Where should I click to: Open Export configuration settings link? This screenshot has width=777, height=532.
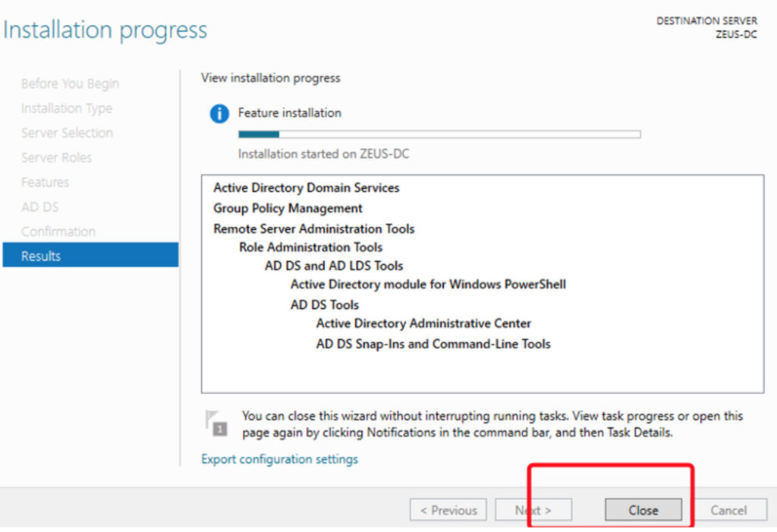tap(279, 459)
